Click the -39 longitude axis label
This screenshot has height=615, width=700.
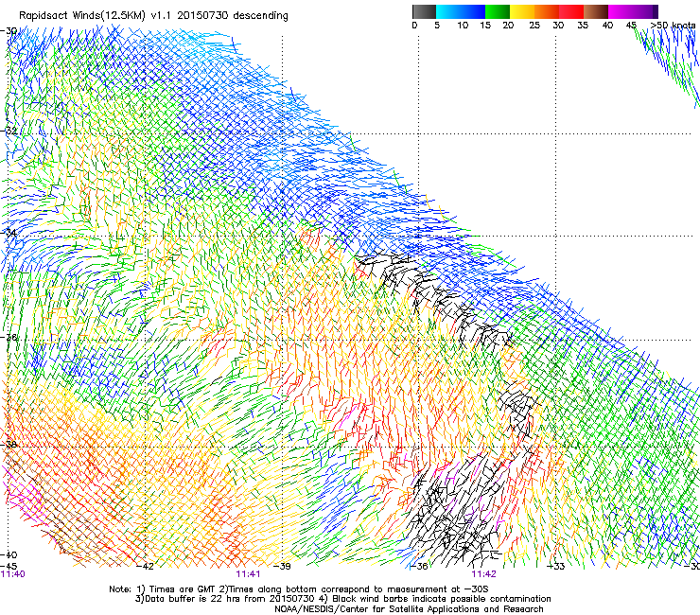point(282,567)
